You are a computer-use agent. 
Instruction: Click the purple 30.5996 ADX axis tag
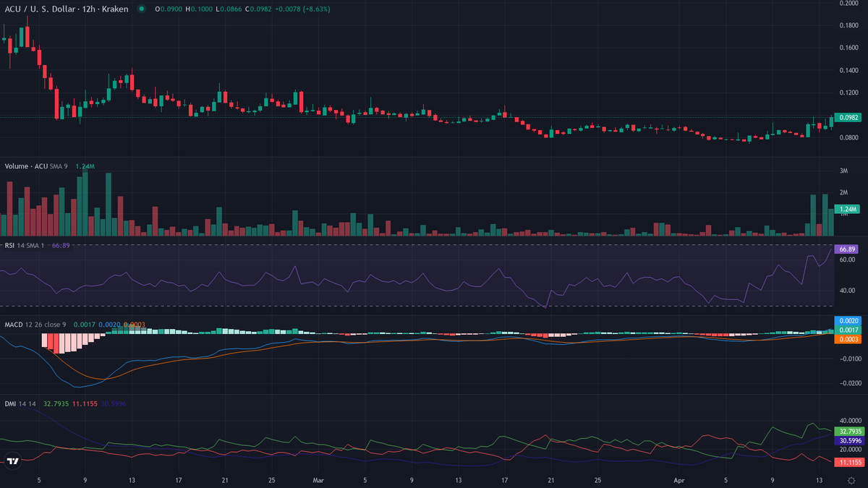[848, 440]
